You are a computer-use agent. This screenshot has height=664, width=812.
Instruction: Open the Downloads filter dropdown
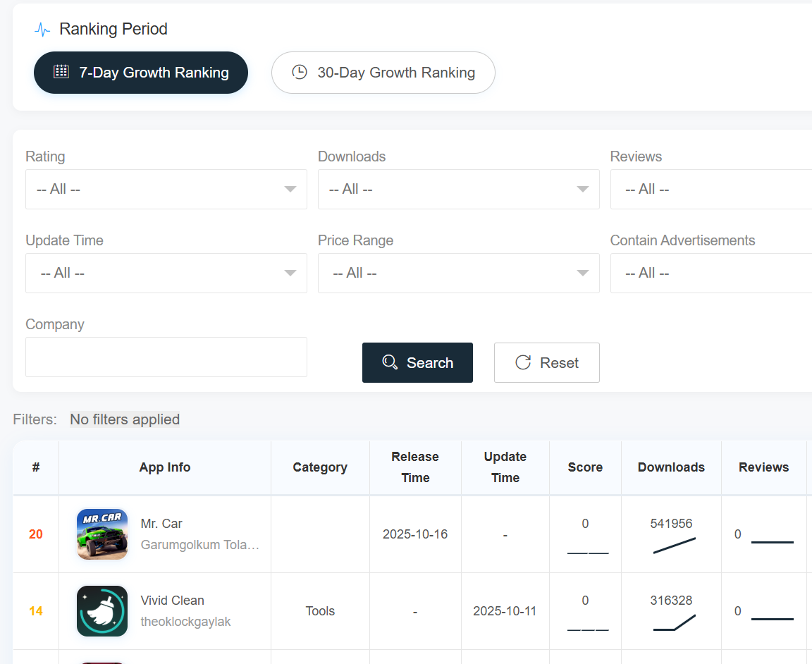(459, 189)
